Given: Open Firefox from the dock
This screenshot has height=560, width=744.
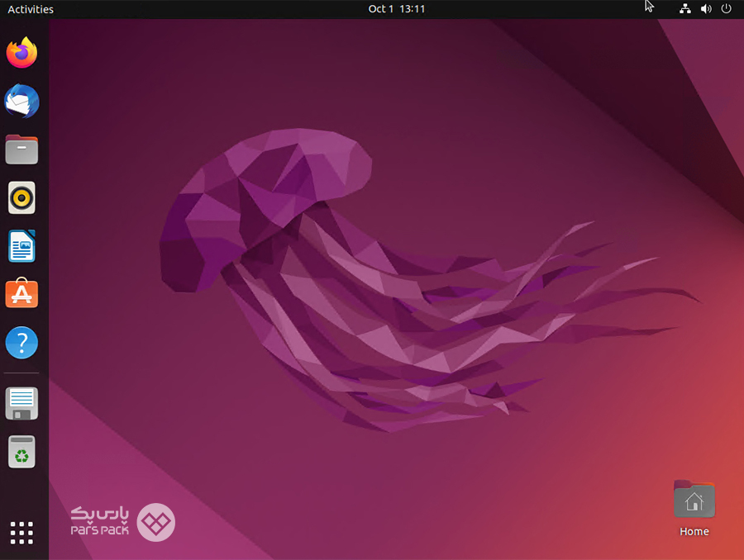Looking at the screenshot, I should tap(21, 53).
